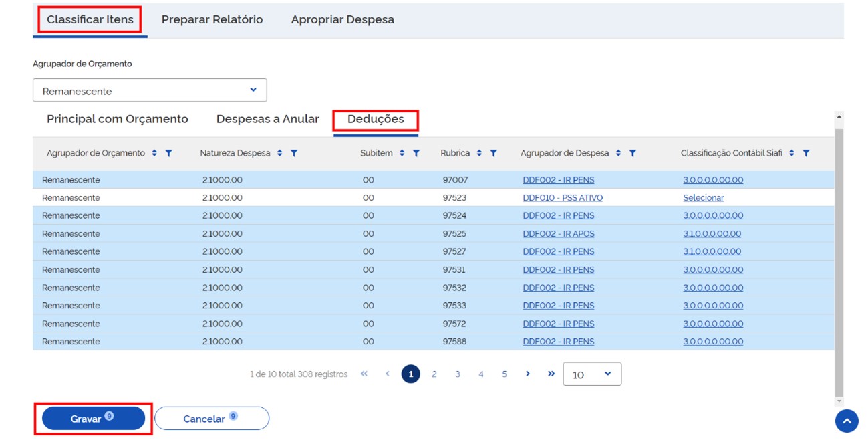The image size is (868, 442).
Task: Open the Agrupador de Orçamento dropdown
Action: click(x=150, y=90)
